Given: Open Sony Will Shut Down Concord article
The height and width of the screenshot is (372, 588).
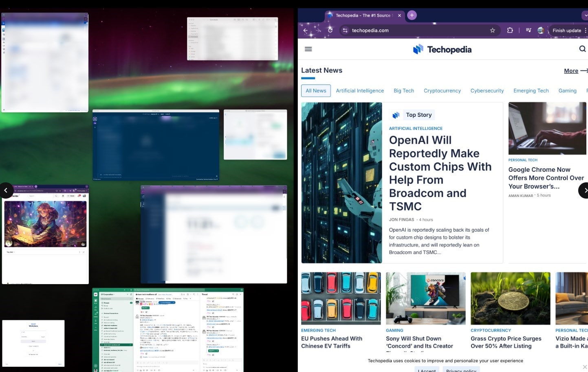Looking at the screenshot, I should point(419,342).
